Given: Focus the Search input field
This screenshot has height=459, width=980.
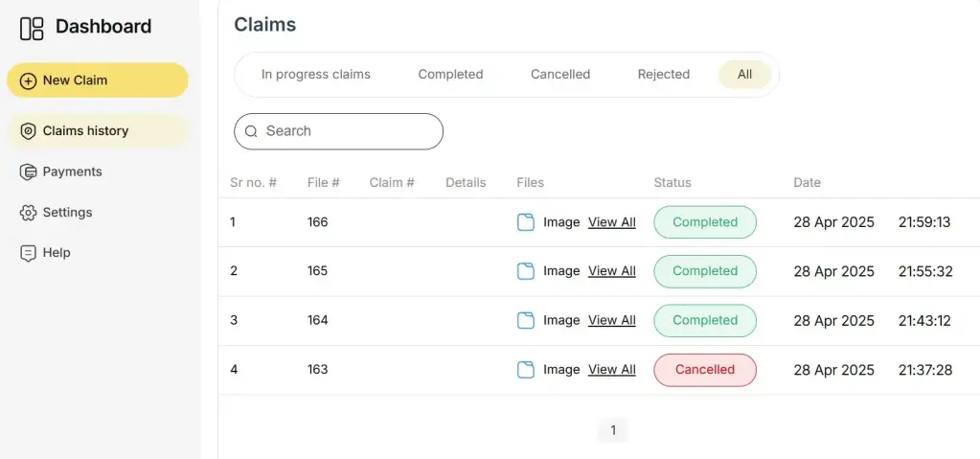Looking at the screenshot, I should pyautogui.click(x=339, y=131).
